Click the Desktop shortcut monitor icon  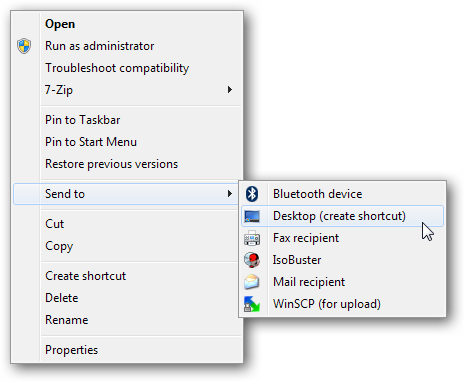point(252,216)
